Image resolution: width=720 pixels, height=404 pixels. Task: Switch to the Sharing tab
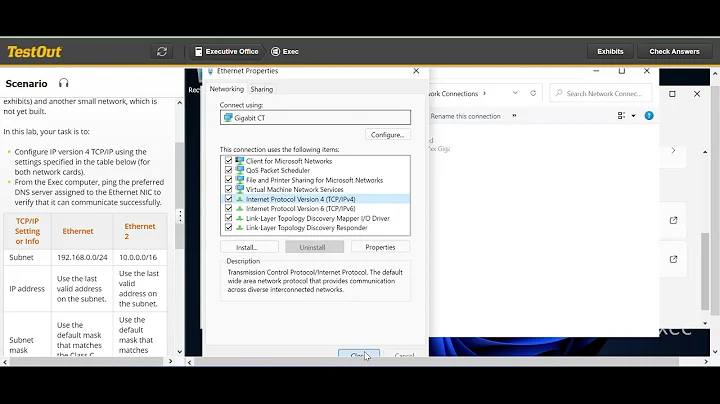262,89
